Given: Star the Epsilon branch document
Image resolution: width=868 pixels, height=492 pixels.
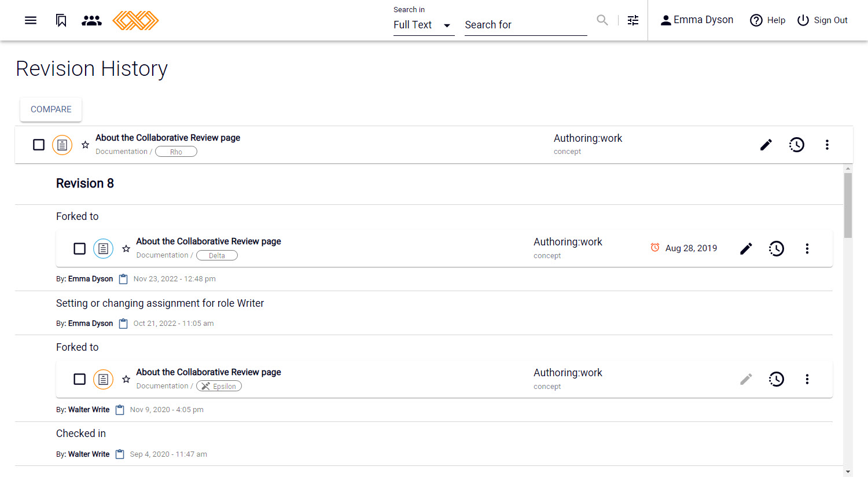Looking at the screenshot, I should point(126,379).
